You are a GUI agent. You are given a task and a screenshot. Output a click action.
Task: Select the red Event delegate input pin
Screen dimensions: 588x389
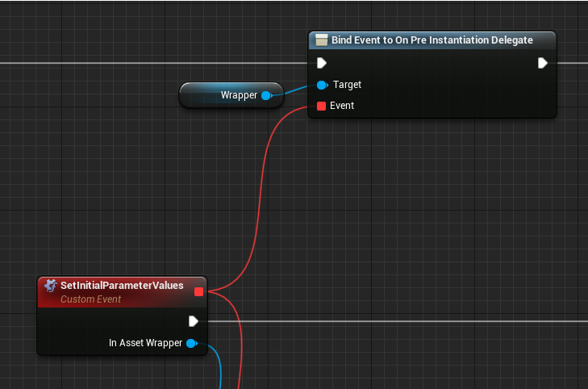321,106
